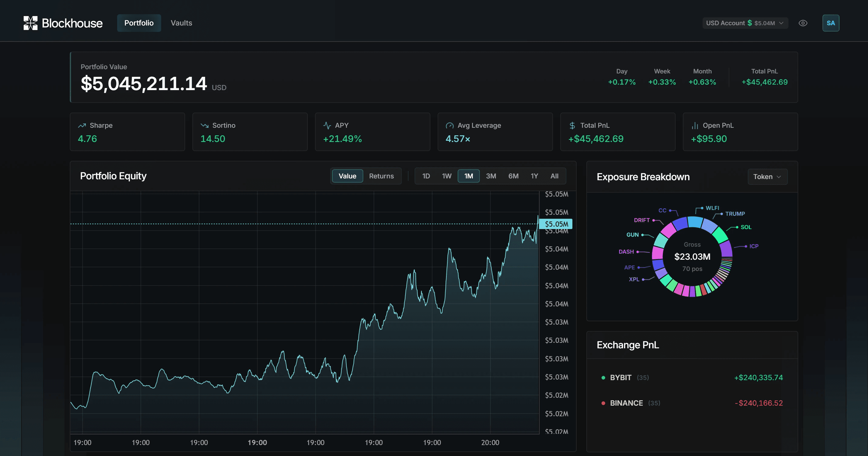Screen dimensions: 868x456
Task: Click the Sharpe trend-up icon
Action: coord(82,126)
